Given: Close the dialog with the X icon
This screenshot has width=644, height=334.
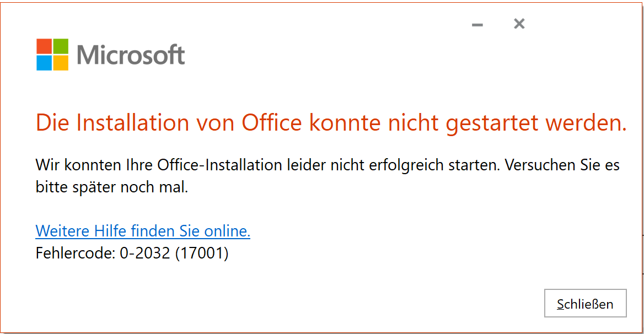Looking at the screenshot, I should pos(519,24).
